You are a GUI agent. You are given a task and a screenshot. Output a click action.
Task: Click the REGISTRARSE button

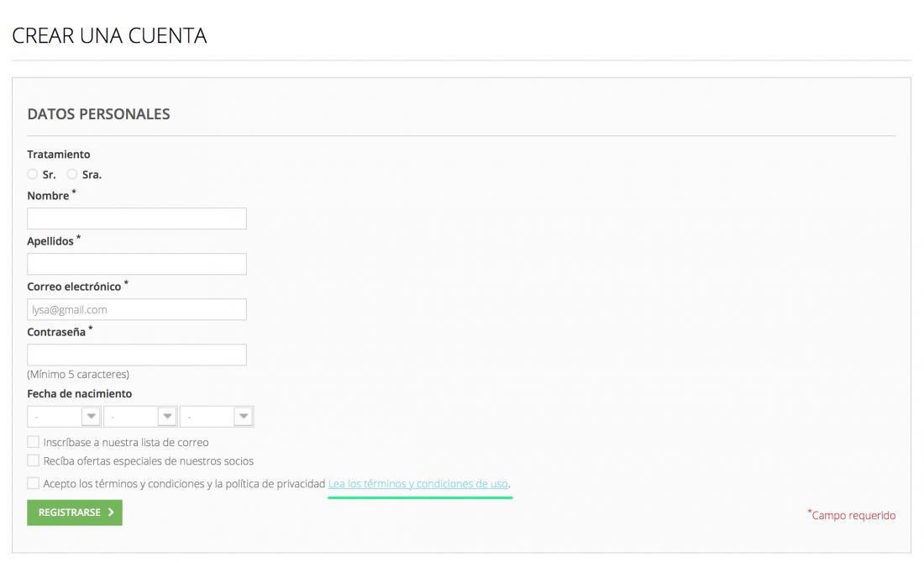[75, 513]
